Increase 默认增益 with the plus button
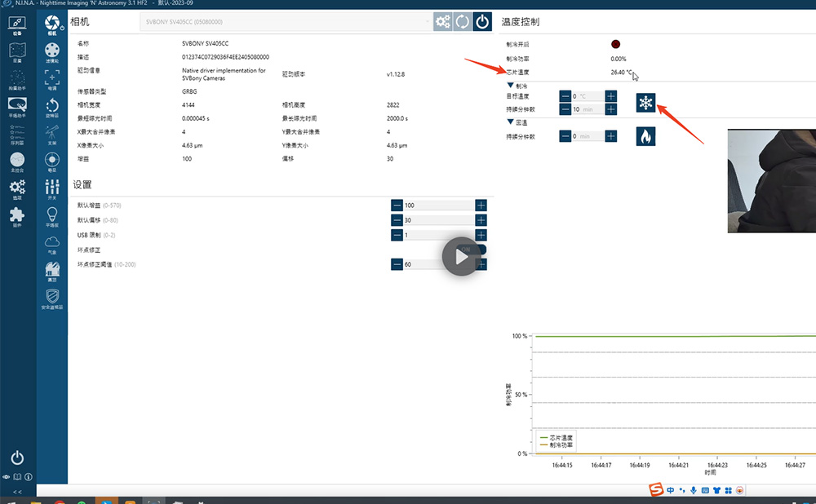This screenshot has height=504, width=816. click(481, 206)
